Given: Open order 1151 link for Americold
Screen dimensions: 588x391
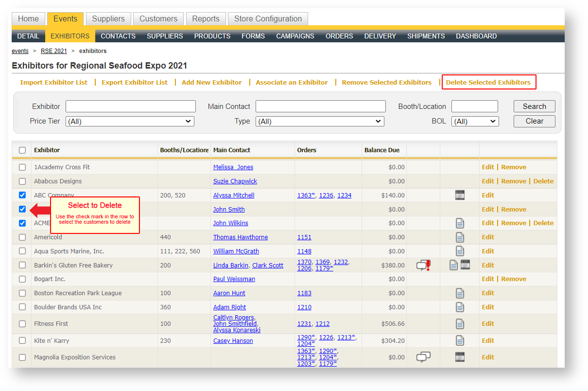Looking at the screenshot, I should tap(304, 237).
